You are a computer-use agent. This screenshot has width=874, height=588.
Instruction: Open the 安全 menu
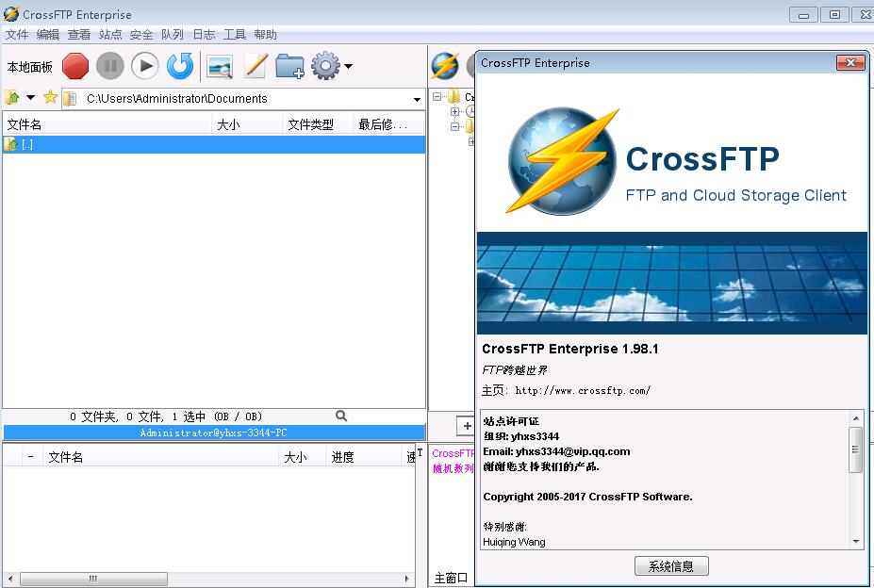pyautogui.click(x=141, y=35)
